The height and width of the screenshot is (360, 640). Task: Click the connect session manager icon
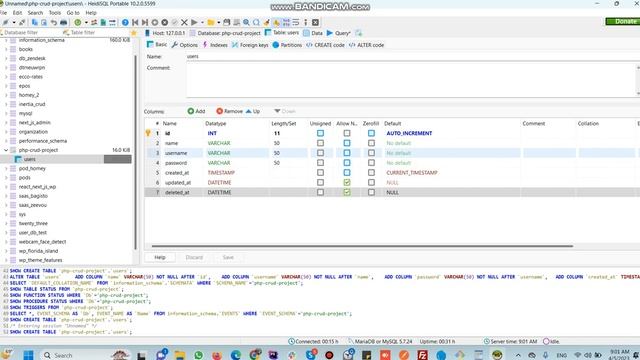tap(6, 22)
